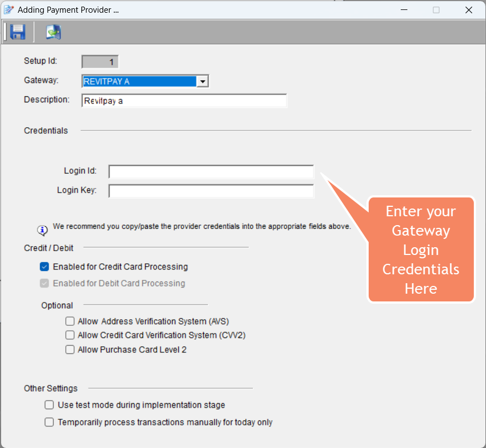Screen dimensions: 486x448
Task: Click the Setup Id field
Action: 100,62
